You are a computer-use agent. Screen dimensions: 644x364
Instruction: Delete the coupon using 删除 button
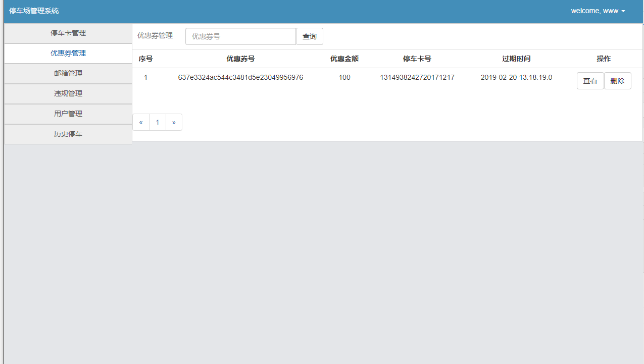coord(617,80)
